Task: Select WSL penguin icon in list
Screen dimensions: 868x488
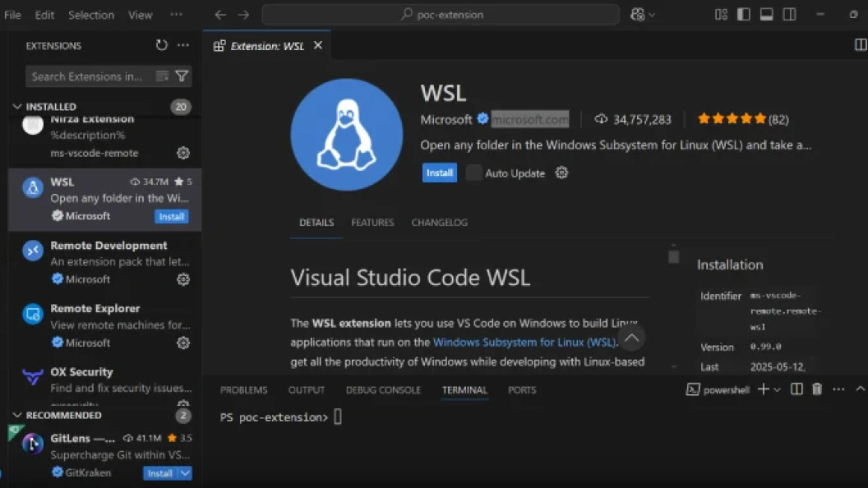Action: tap(33, 187)
